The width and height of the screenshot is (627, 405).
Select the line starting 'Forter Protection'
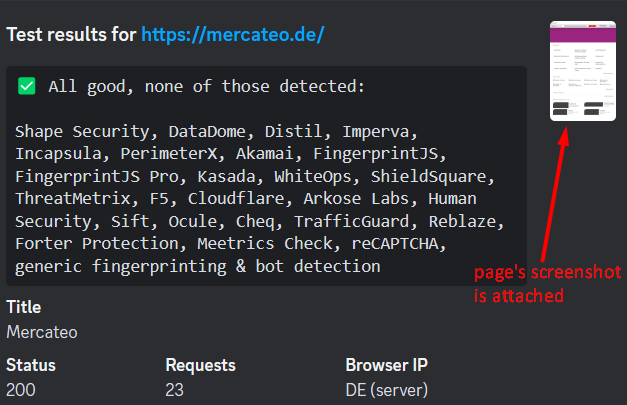coord(231,243)
